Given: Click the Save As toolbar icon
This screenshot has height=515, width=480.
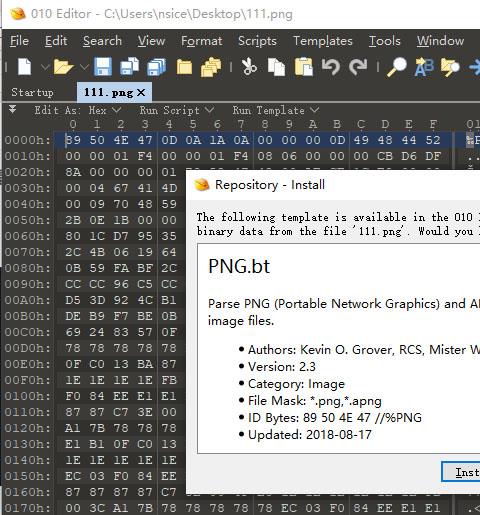Looking at the screenshot, I should pos(129,67).
